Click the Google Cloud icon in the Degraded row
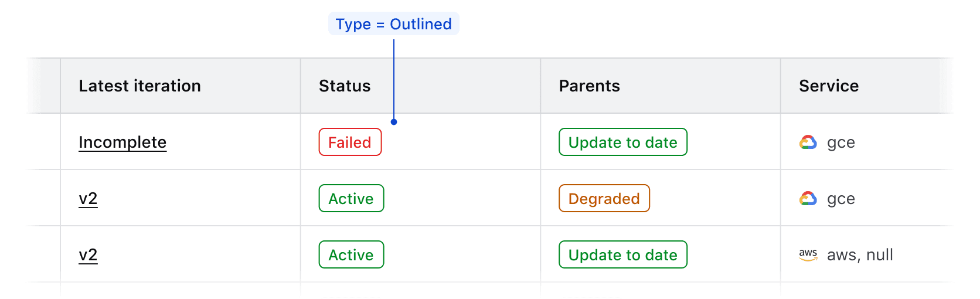Screen dimensions: 980x299 808,199
